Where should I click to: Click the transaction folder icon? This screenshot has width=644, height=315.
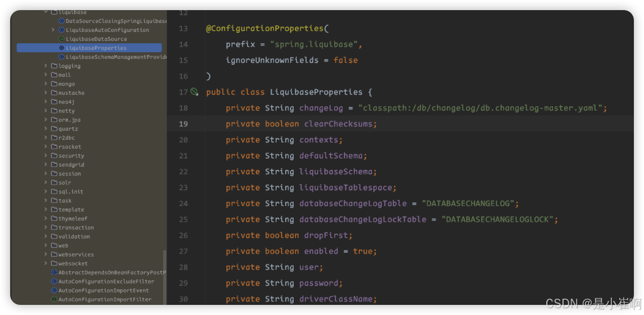click(54, 227)
